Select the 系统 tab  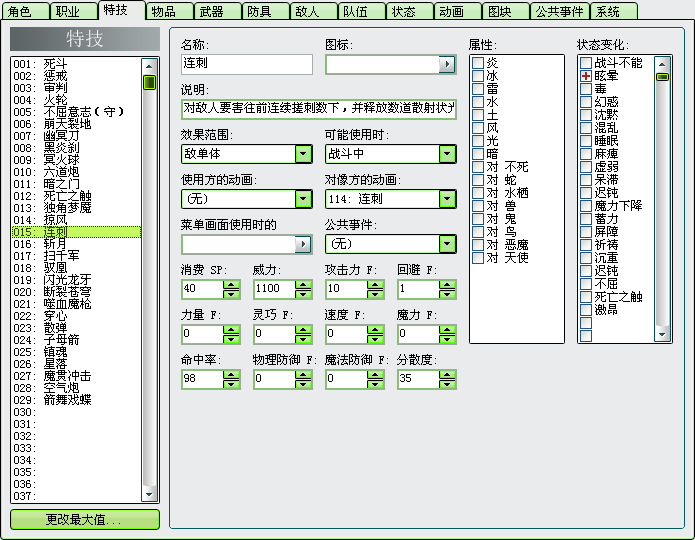[614, 11]
